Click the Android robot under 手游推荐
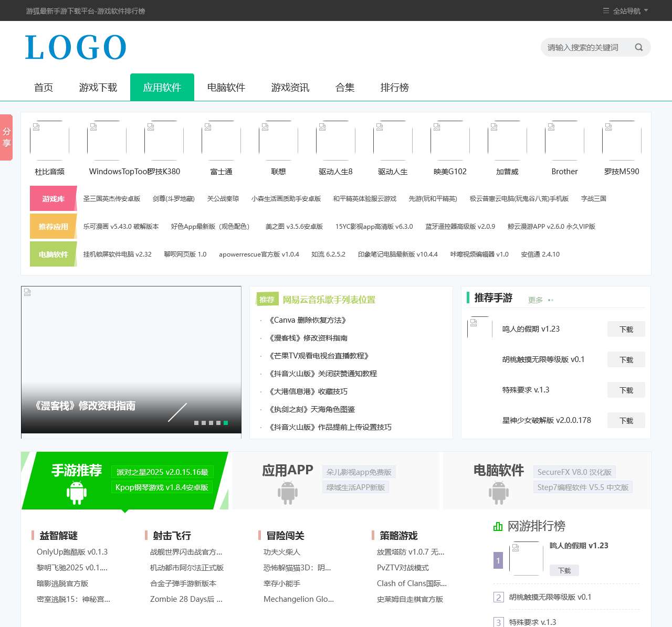This screenshot has height=627, width=672. tap(77, 493)
